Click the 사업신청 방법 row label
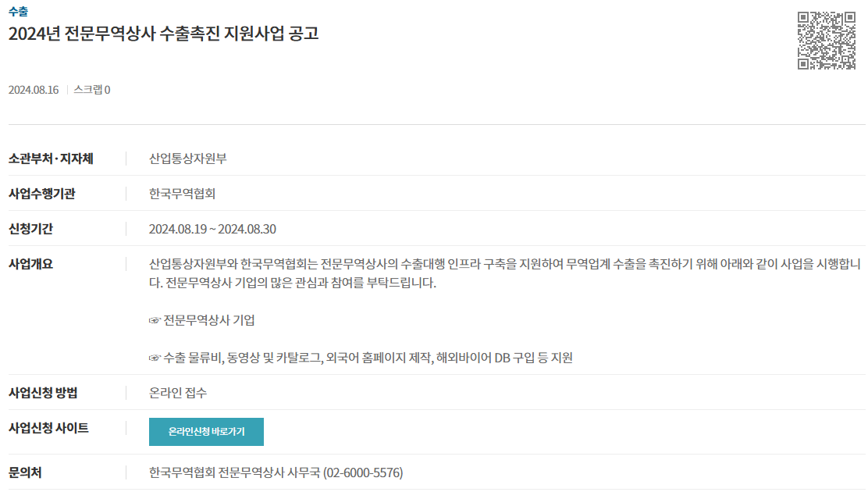Screen dimensions: 868x492 pos(43,393)
